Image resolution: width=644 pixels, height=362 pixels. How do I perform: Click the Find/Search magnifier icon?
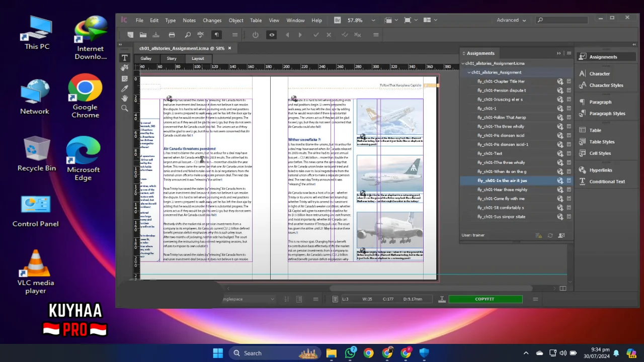pyautogui.click(x=188, y=35)
